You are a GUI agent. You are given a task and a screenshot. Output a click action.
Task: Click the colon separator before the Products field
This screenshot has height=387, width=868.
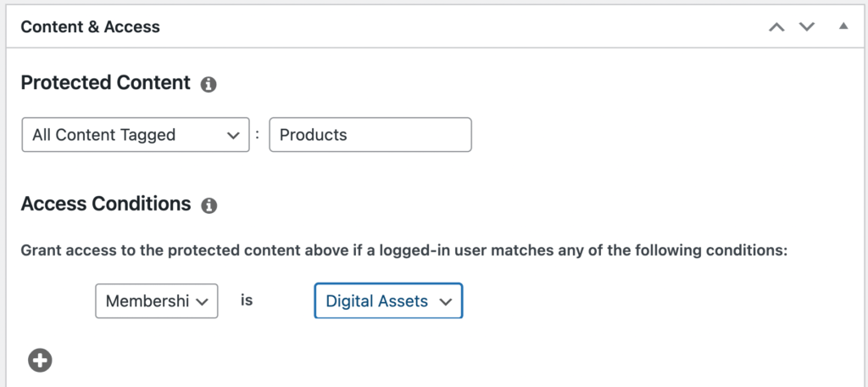pyautogui.click(x=258, y=135)
